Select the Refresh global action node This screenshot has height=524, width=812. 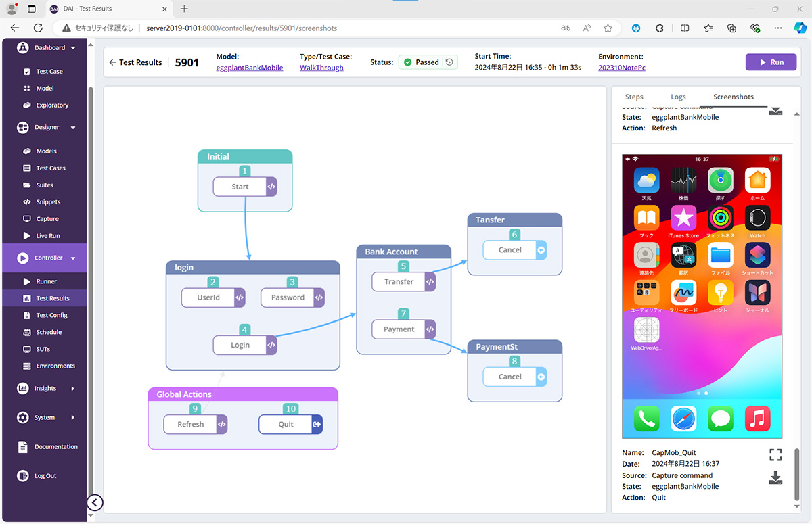tap(196, 424)
